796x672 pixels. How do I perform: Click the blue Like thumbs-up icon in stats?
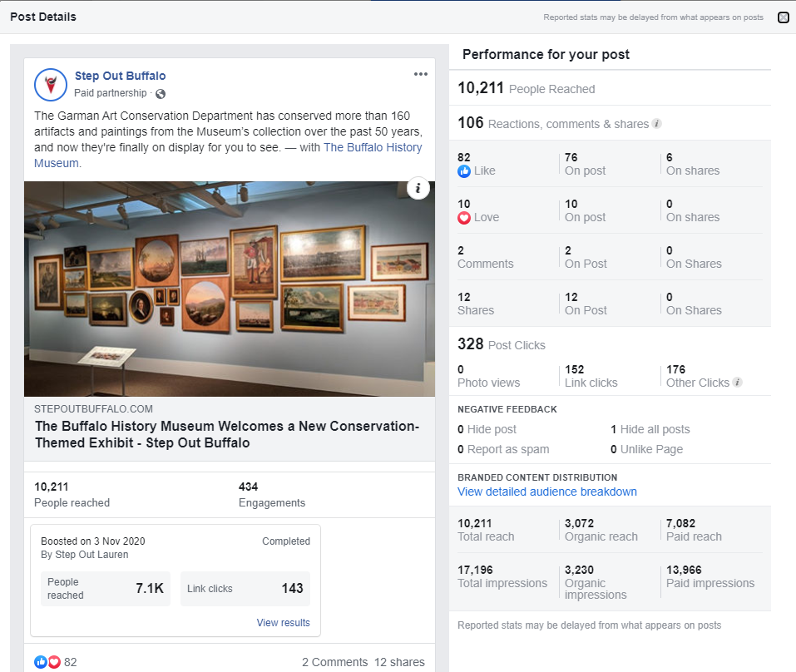pyautogui.click(x=464, y=171)
